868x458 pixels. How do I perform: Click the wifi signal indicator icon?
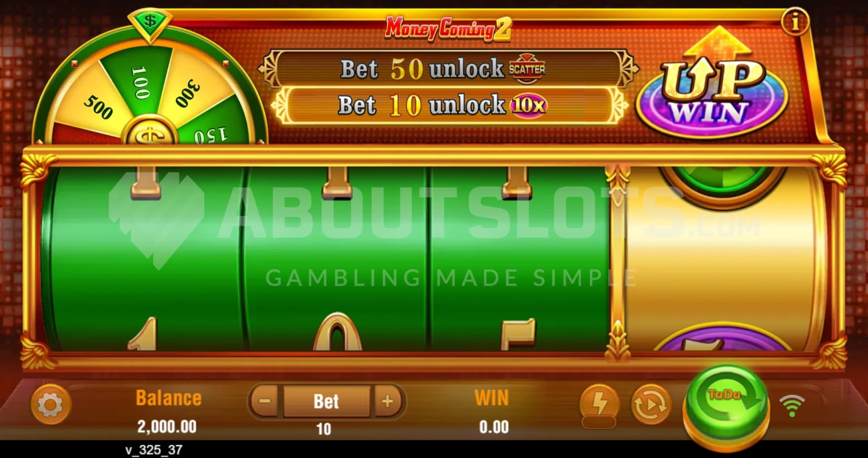pyautogui.click(x=792, y=405)
